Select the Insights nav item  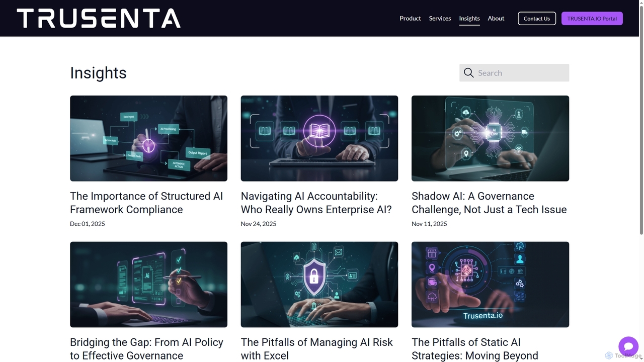click(x=469, y=19)
